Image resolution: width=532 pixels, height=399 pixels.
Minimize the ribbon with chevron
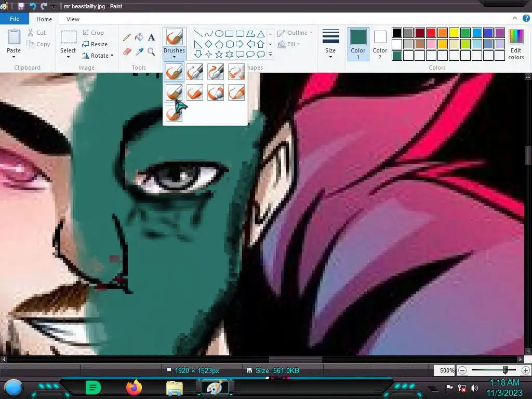point(515,18)
